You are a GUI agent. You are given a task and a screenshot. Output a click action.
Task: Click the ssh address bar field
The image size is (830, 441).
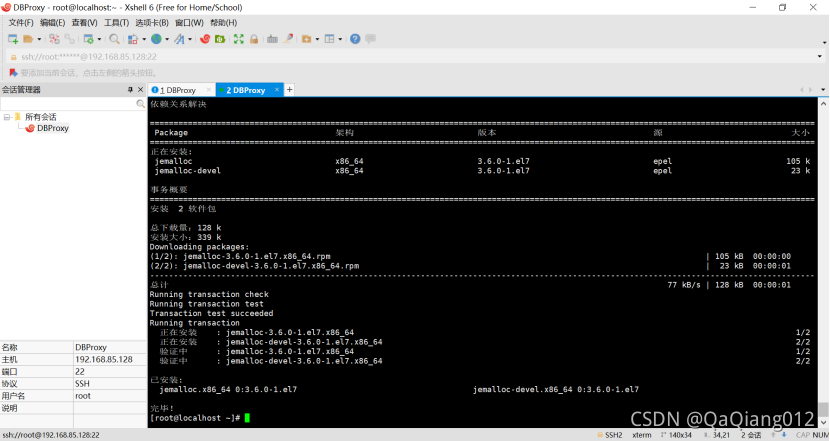(413, 57)
